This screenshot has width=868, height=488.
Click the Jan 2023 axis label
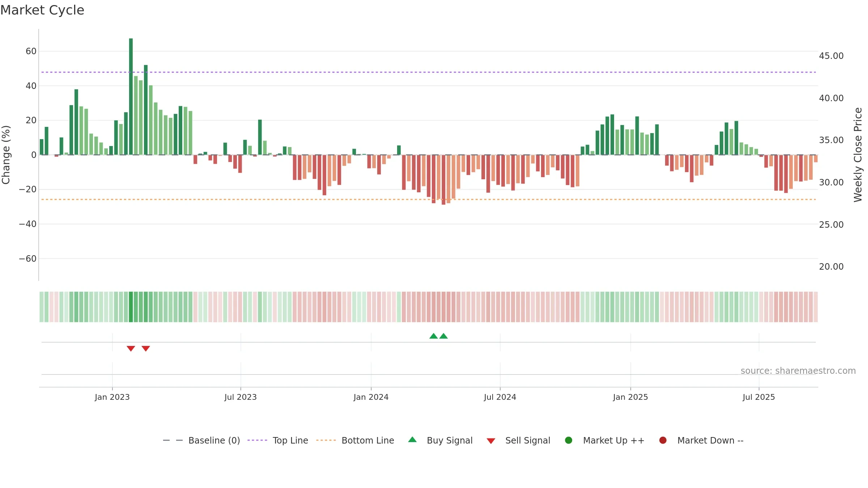(x=112, y=397)
